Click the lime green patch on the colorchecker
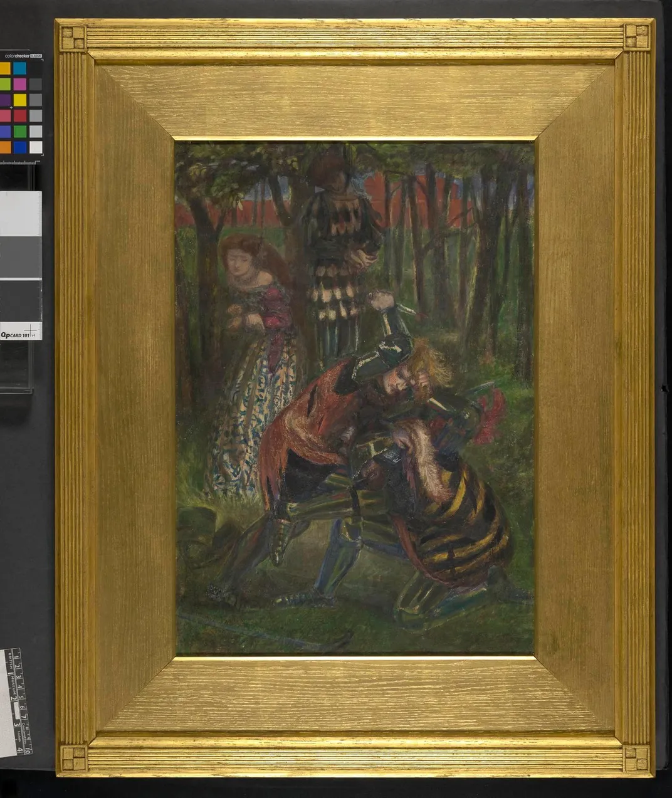 pyautogui.click(x=5, y=84)
